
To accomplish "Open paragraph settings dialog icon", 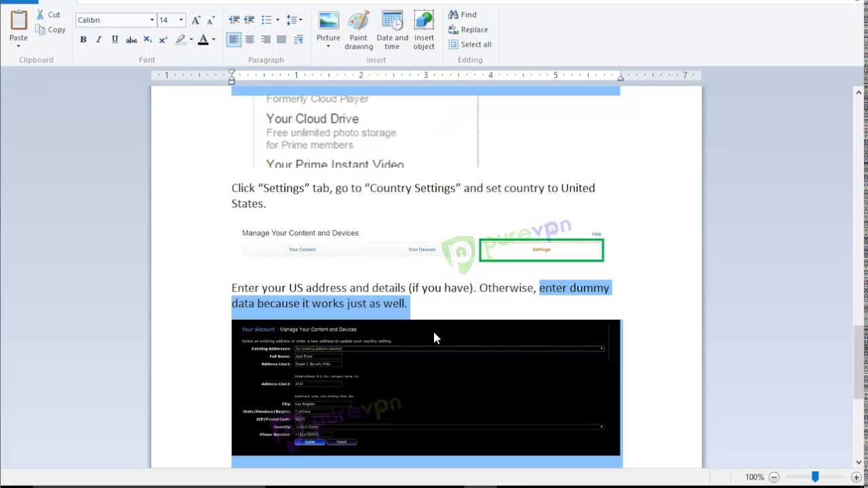I will 298,40.
